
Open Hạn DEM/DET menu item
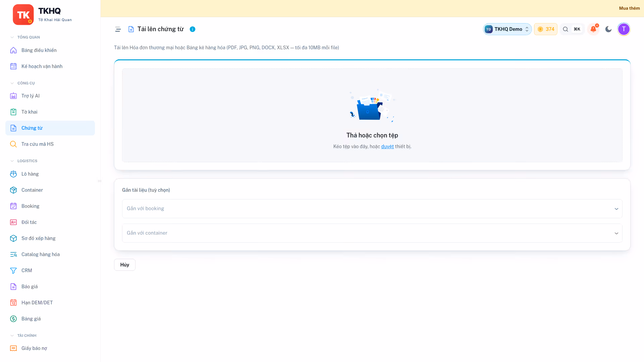tap(50, 303)
